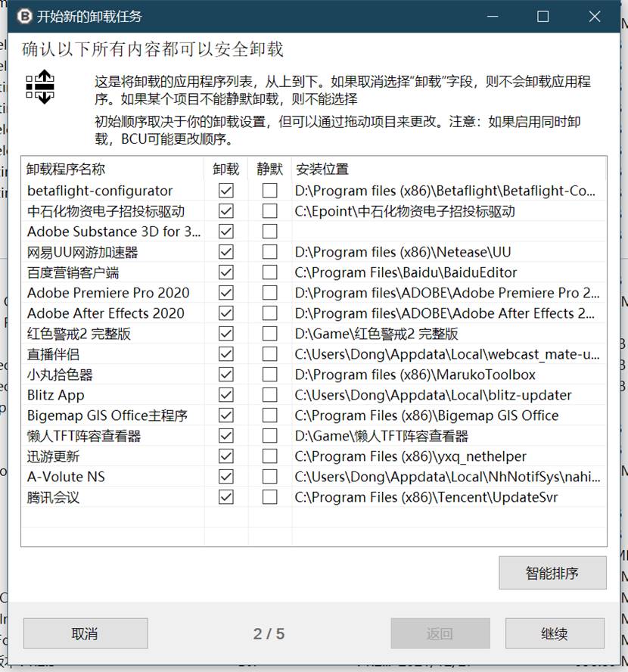The height and width of the screenshot is (672, 628).
Task: Click the disabled 返回 back button
Action: 440,633
